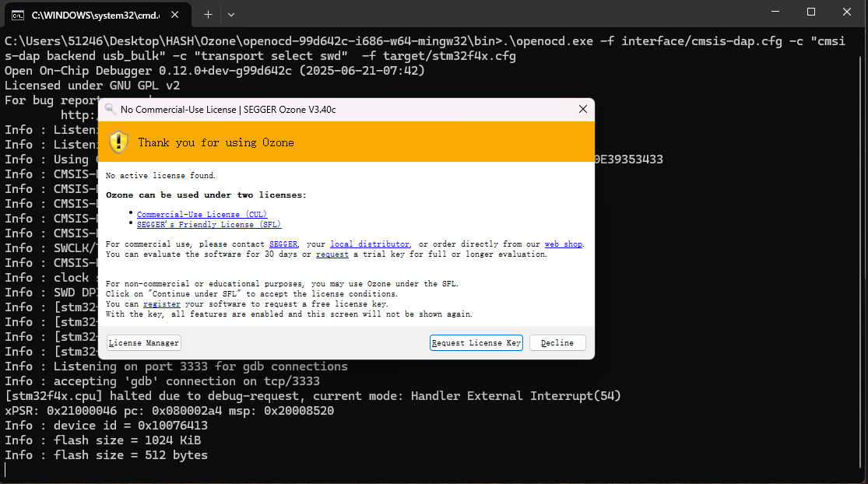This screenshot has width=868, height=484.
Task: Maximize the terminal window
Action: 810,12
